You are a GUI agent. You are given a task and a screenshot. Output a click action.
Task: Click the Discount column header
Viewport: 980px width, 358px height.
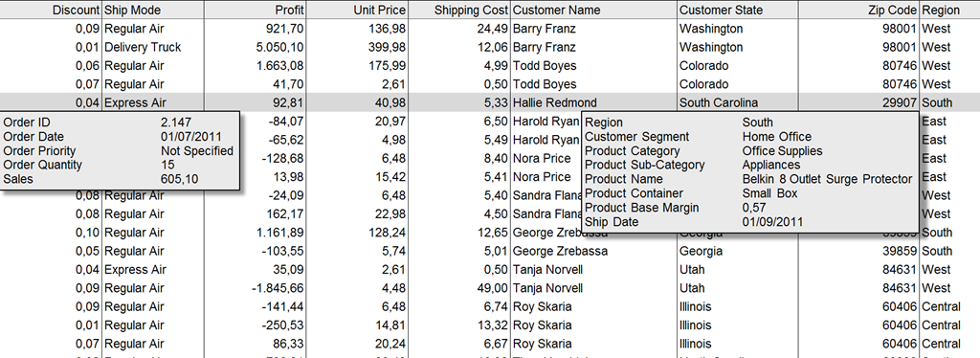[50, 10]
